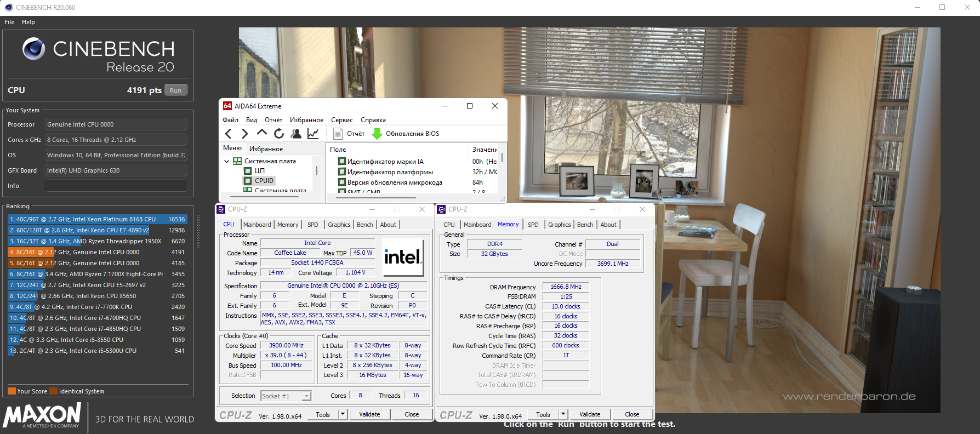Open SPD tab in CPU-Z memory window
Viewport: 980px width, 434px height.
coord(533,225)
